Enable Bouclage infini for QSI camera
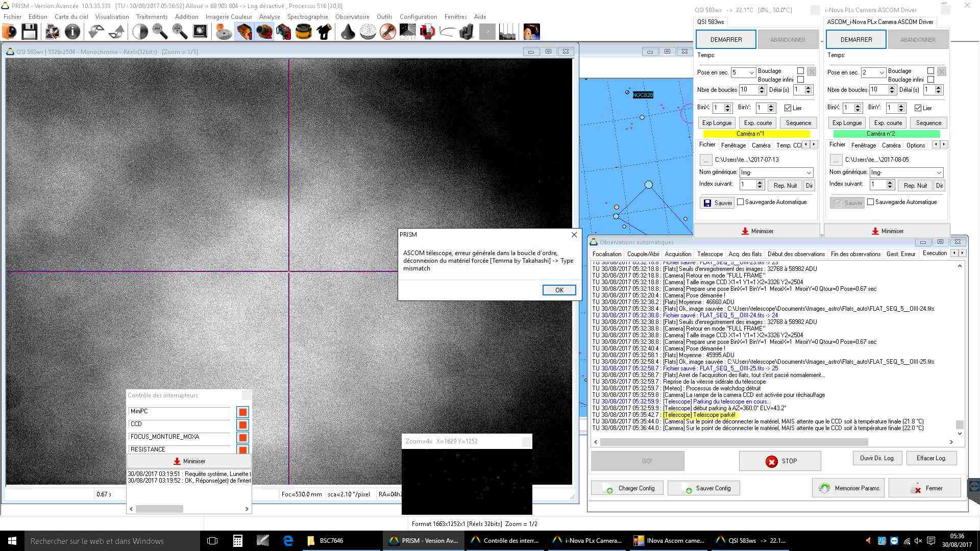The height and width of the screenshot is (551, 980). 800,80
